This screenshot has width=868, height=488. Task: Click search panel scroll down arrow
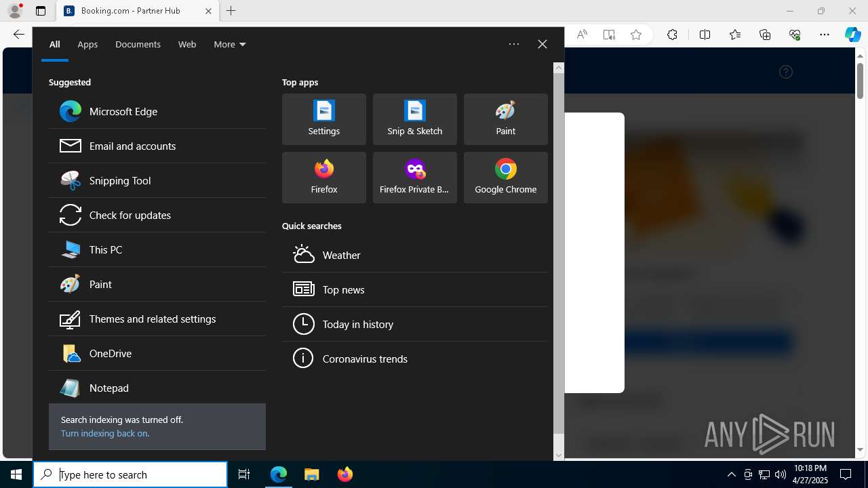tap(559, 455)
